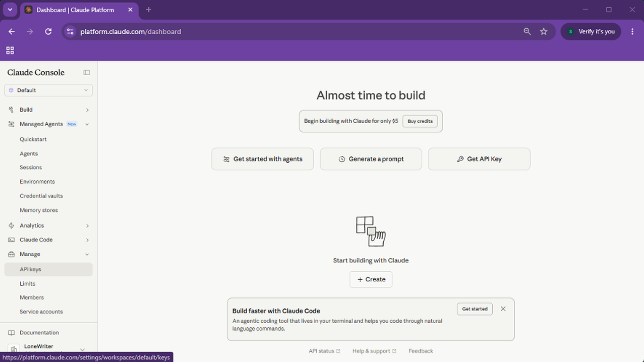Reload the page with refresh icon

click(x=48, y=31)
